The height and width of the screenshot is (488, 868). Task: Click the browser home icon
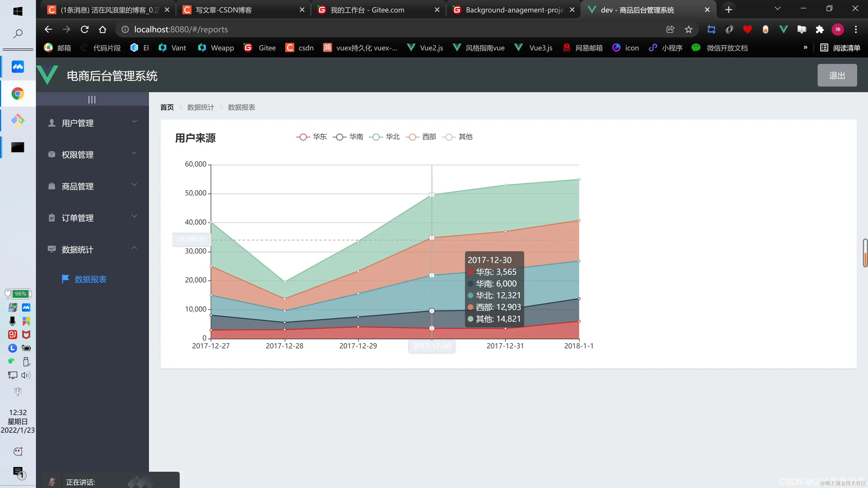click(102, 30)
